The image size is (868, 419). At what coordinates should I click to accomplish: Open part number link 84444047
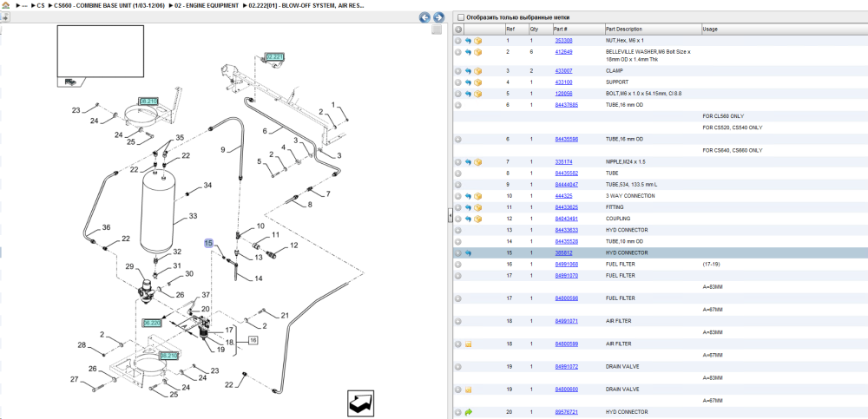click(566, 184)
